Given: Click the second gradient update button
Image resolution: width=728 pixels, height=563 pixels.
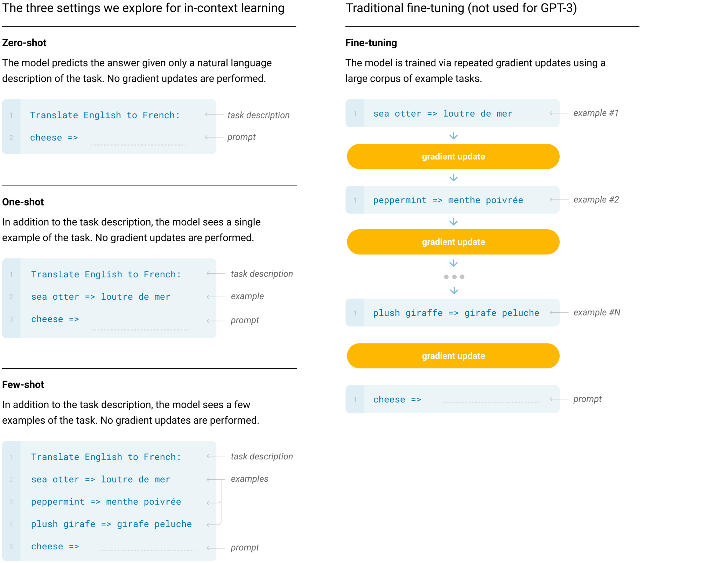Looking at the screenshot, I should tap(453, 242).
